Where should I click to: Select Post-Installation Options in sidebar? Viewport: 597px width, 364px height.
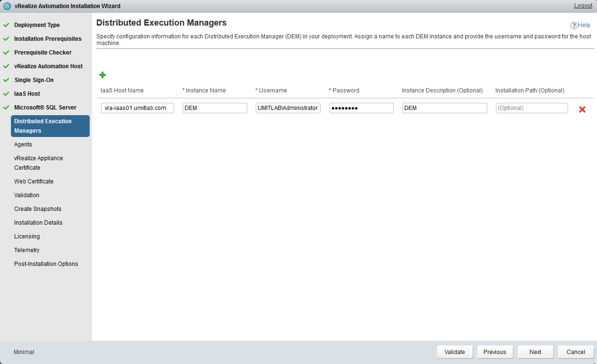(46, 264)
